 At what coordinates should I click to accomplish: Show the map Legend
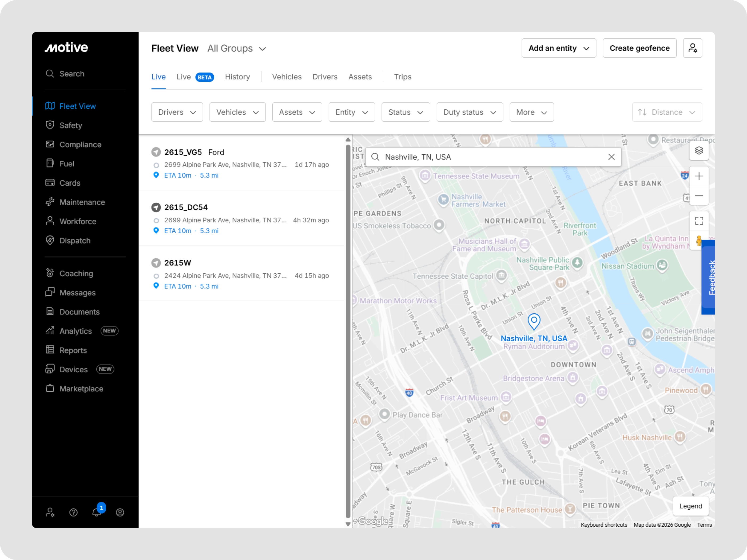(x=690, y=506)
